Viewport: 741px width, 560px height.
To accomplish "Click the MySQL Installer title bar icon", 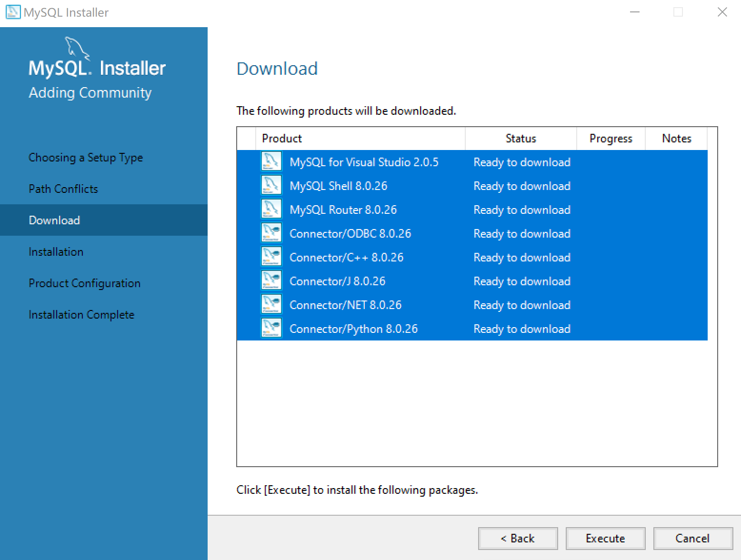I will [13, 12].
